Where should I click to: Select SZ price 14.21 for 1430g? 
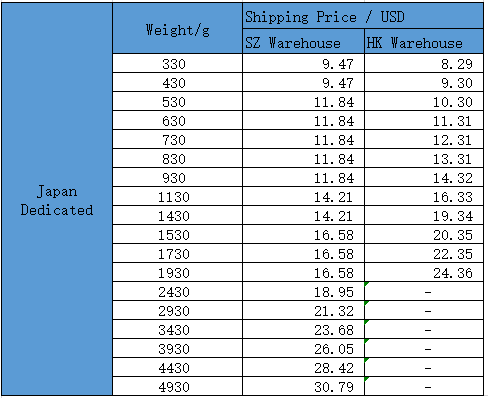[303, 215]
